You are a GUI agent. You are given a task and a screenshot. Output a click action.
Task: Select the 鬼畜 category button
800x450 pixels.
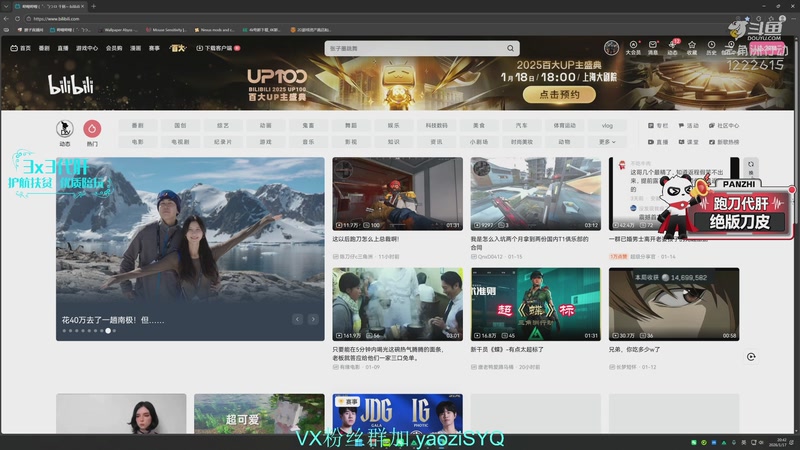[x=308, y=126]
